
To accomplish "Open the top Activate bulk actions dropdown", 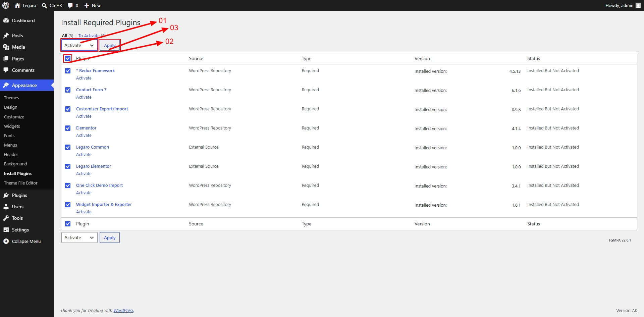I will click(79, 45).
